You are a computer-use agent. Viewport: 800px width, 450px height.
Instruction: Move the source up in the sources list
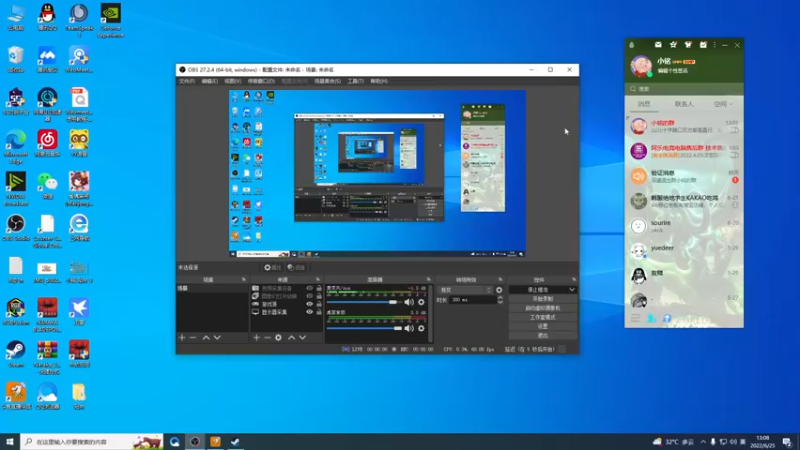tap(291, 337)
